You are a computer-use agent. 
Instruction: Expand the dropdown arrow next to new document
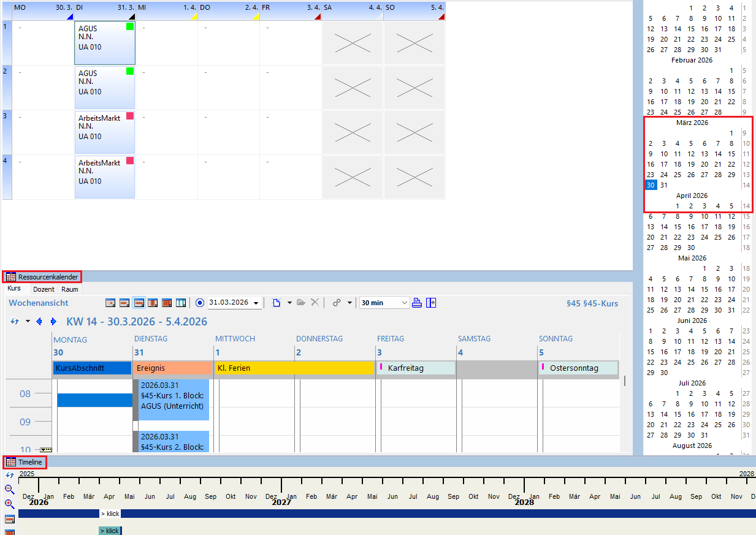pos(289,303)
